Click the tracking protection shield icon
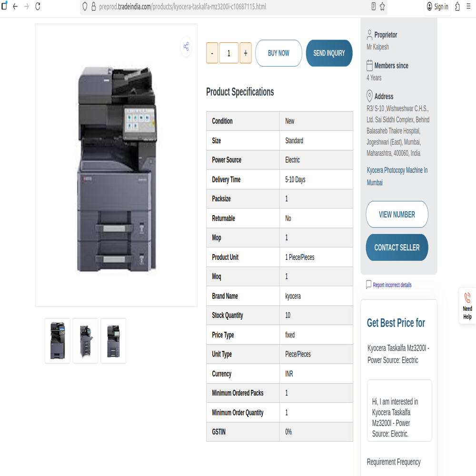This screenshot has height=476, width=476. pyautogui.click(x=85, y=7)
